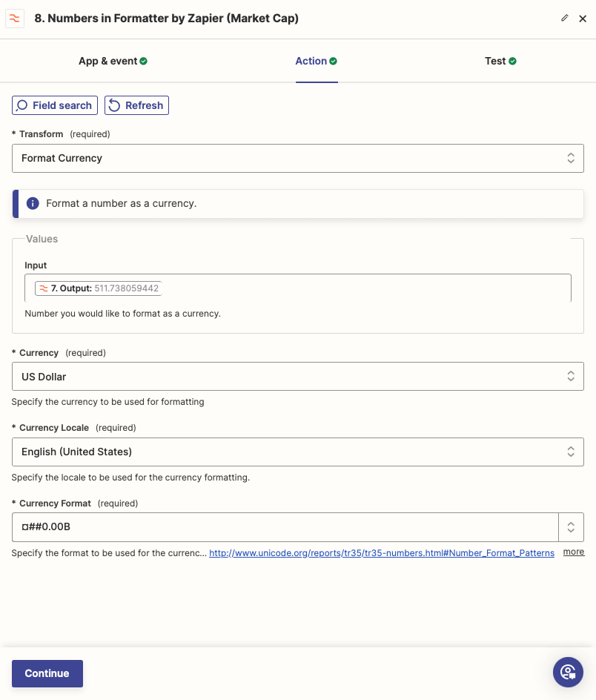
Task: Click the 'Number you would like to format' hint
Action: [123, 314]
